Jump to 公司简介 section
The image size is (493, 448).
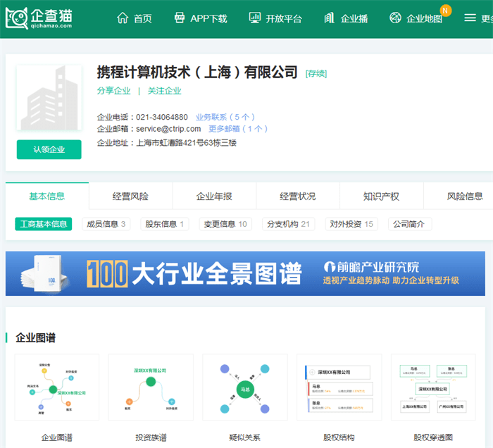pyautogui.click(x=410, y=224)
